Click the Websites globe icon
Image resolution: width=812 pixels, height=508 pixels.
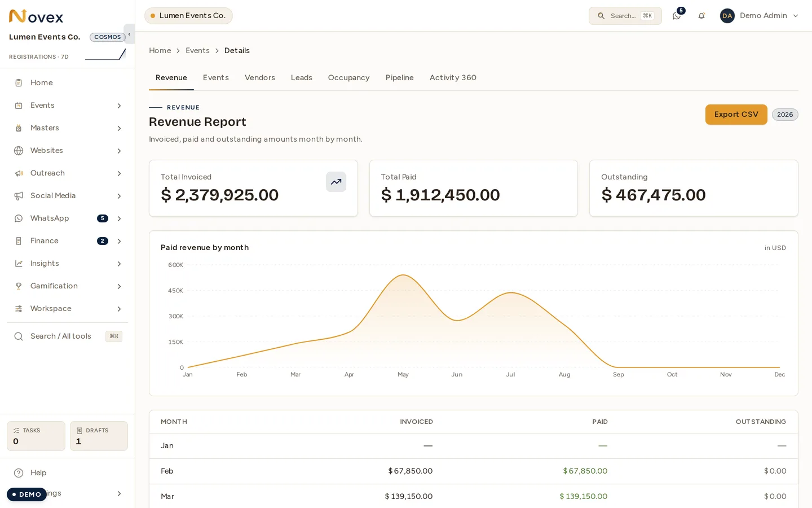pyautogui.click(x=19, y=151)
